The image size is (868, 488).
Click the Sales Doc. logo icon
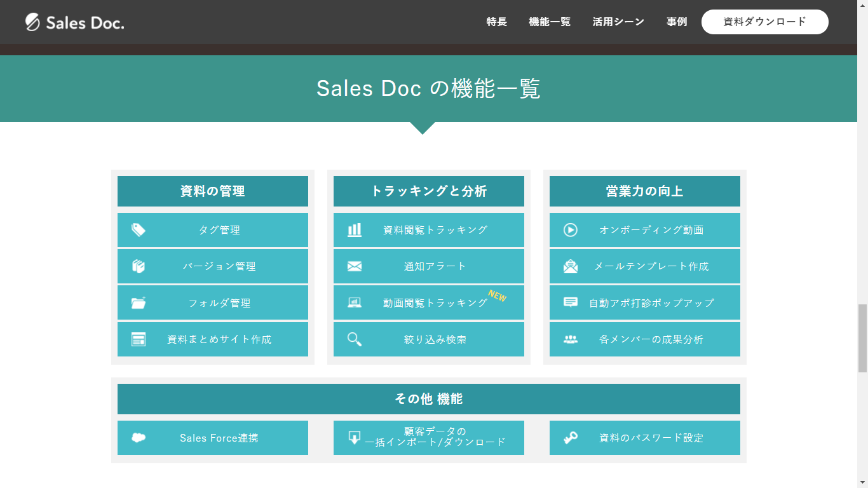click(33, 22)
